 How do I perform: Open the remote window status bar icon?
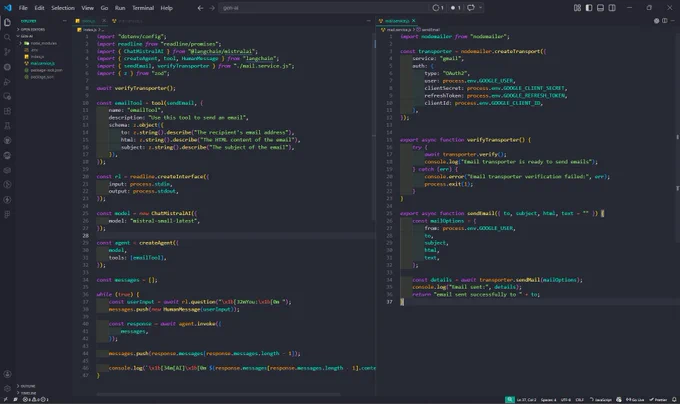[5, 400]
